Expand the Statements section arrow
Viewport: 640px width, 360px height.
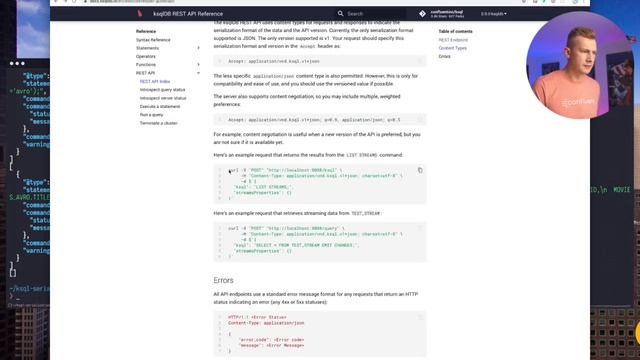198,48
